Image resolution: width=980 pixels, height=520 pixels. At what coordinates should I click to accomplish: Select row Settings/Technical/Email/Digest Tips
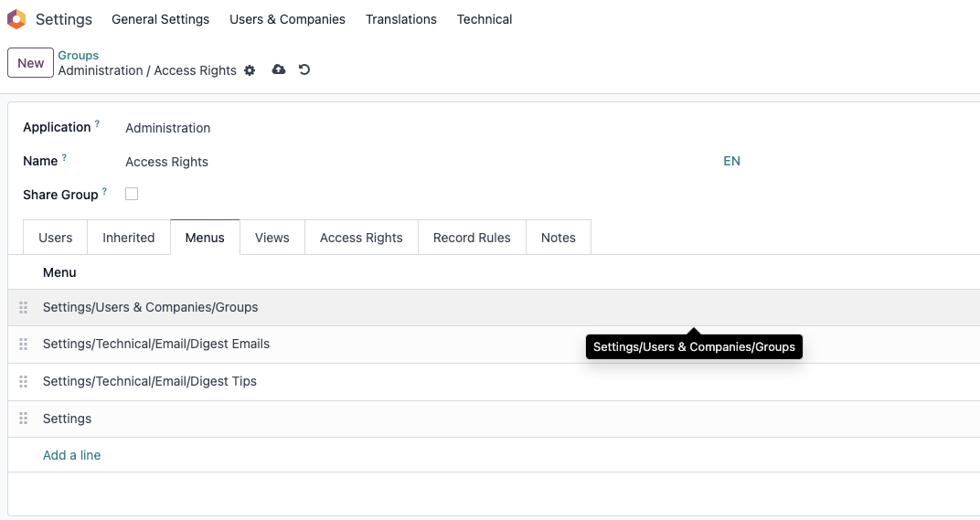[x=494, y=381]
